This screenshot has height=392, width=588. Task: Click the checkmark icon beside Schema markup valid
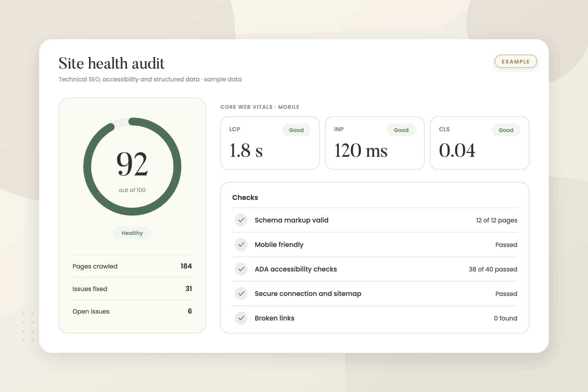pos(241,220)
